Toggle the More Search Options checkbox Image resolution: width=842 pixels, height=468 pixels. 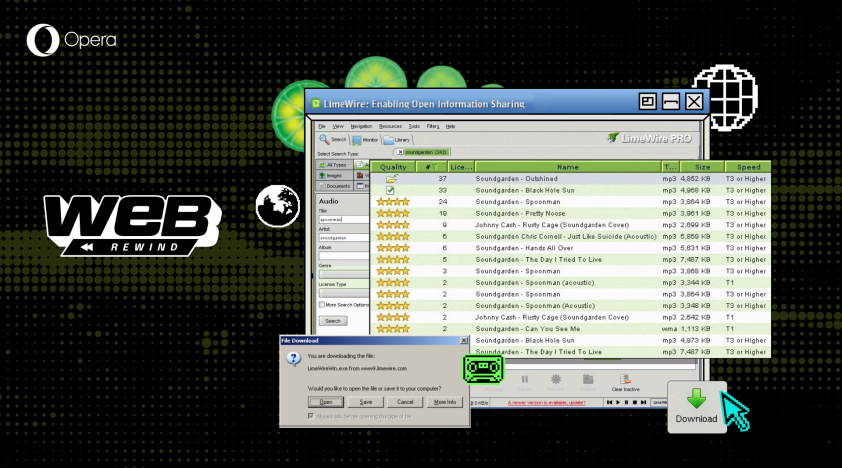tap(322, 305)
